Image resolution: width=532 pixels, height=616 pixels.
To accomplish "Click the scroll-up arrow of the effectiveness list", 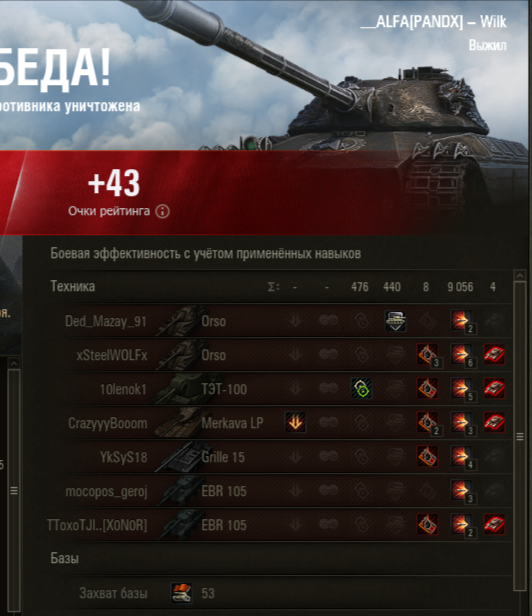I will click(519, 275).
